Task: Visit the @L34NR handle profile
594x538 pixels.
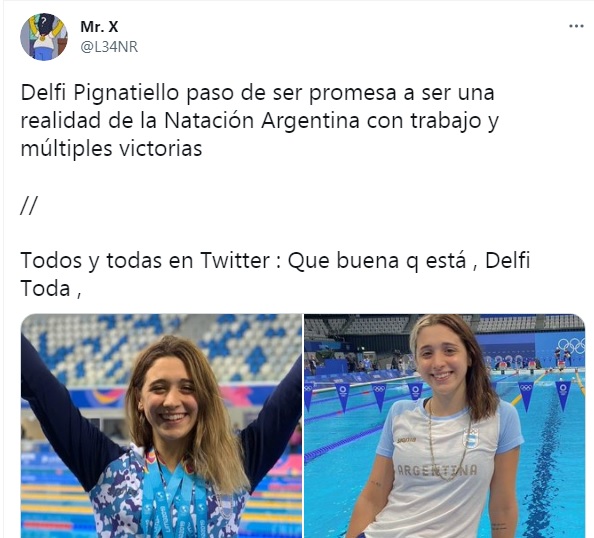Action: pos(109,47)
